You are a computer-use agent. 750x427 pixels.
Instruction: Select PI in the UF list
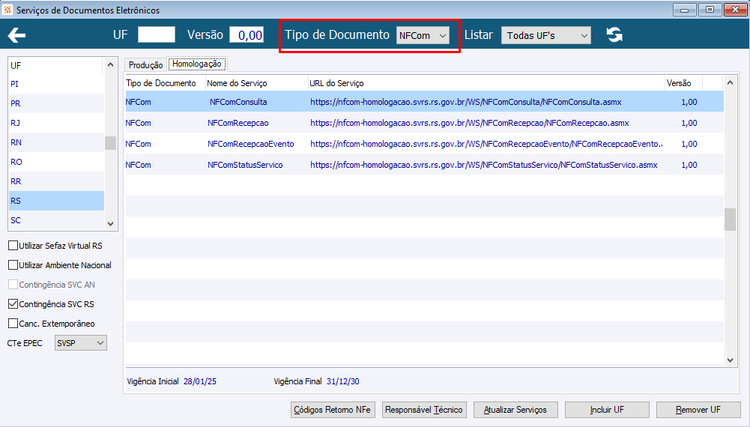tap(56, 84)
